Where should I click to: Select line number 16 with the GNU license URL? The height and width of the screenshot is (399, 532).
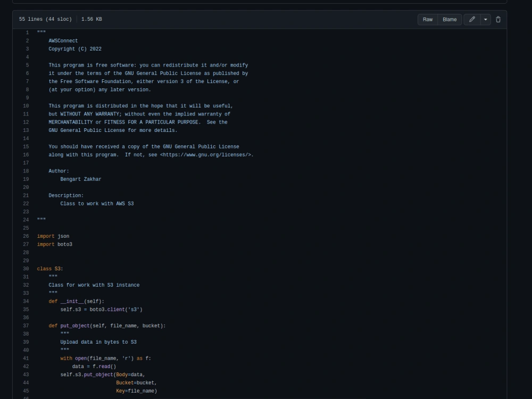point(25,155)
